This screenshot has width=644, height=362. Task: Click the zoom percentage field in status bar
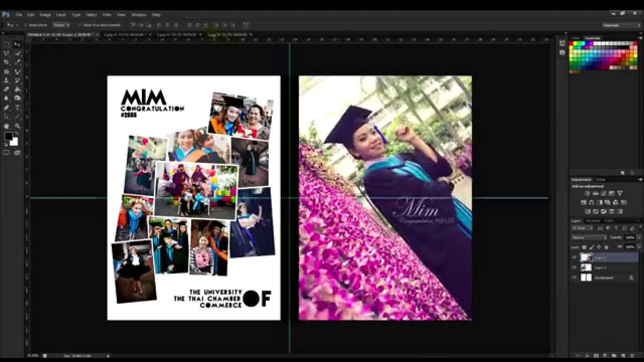click(33, 355)
